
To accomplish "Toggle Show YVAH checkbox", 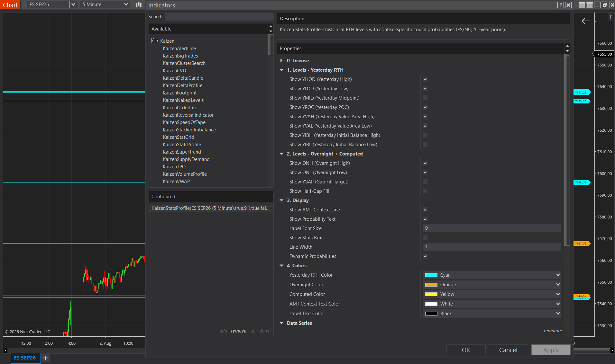I will pyautogui.click(x=425, y=117).
